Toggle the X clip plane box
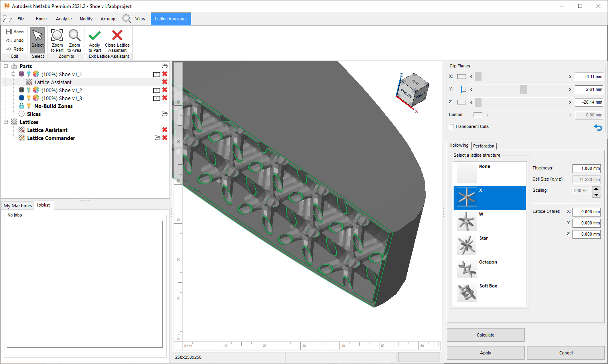 (x=462, y=77)
